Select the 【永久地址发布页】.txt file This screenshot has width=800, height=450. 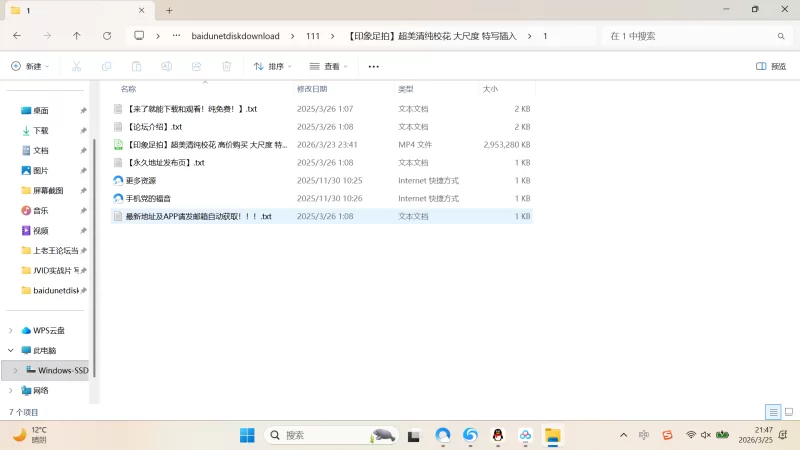pos(322,162)
